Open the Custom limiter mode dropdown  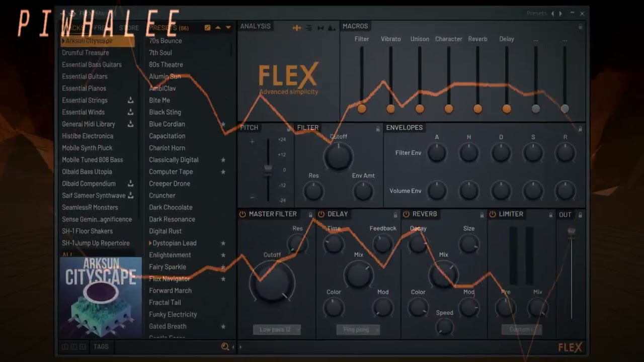click(x=521, y=330)
